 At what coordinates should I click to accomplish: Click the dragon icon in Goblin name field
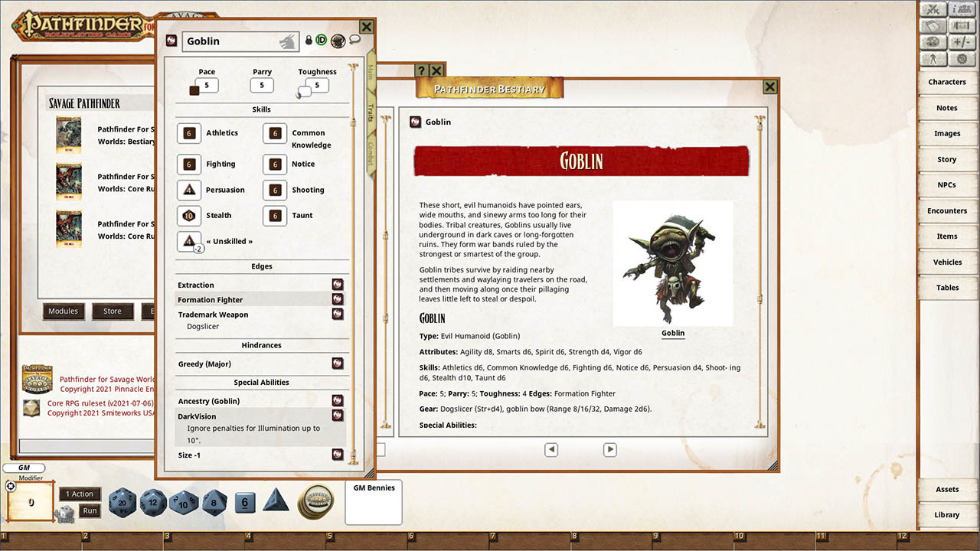286,42
